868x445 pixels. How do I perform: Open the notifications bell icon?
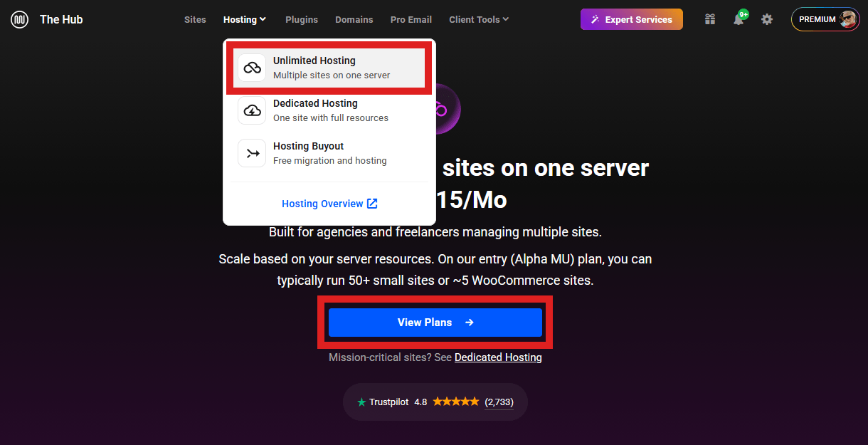pyautogui.click(x=739, y=20)
